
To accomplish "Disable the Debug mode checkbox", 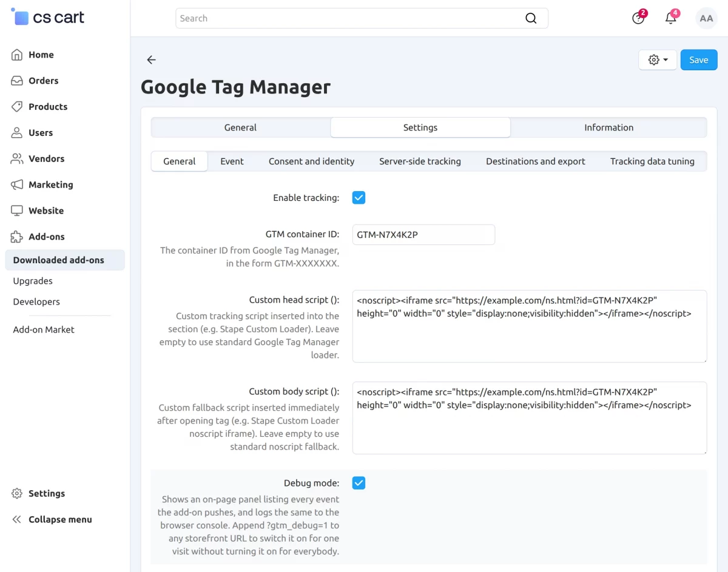I will (x=359, y=483).
